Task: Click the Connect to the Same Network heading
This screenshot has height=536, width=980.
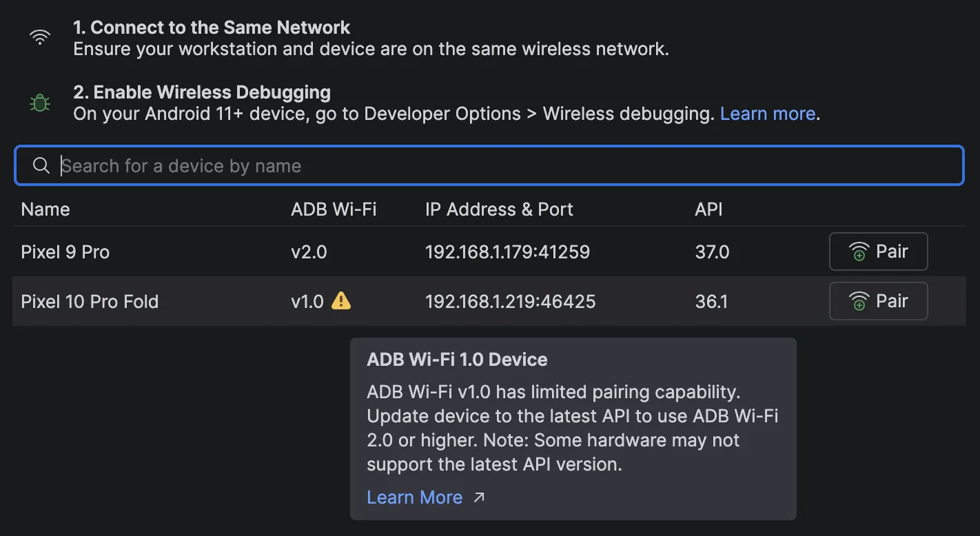Action: pyautogui.click(x=212, y=28)
